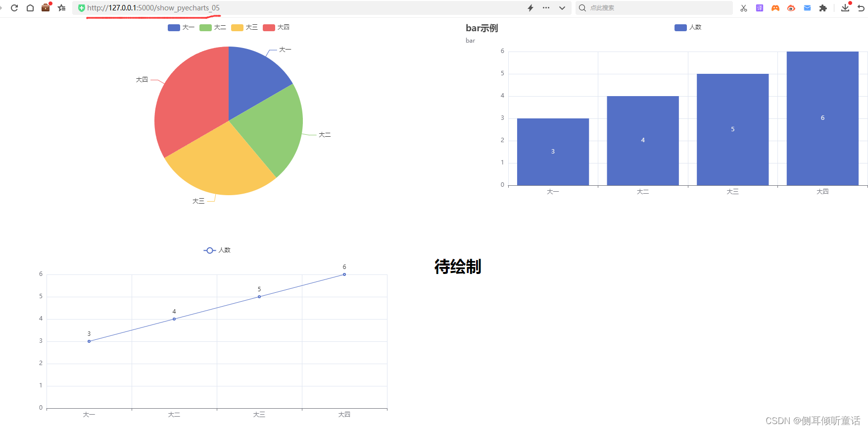
Task: Open the favorites star list icon
Action: click(61, 8)
